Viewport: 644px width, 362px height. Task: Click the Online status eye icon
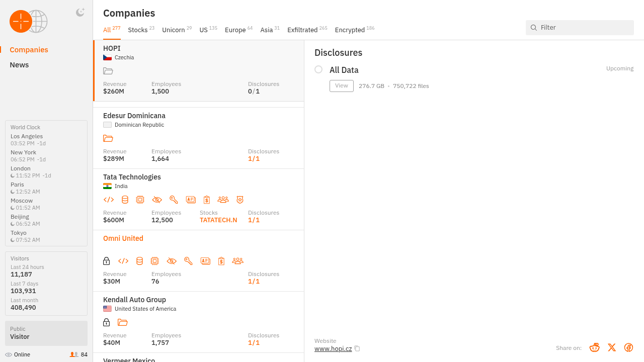(9, 354)
